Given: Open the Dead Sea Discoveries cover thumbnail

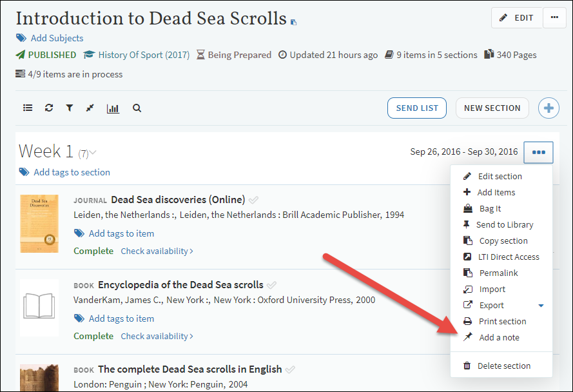Looking at the screenshot, I should 39,224.
